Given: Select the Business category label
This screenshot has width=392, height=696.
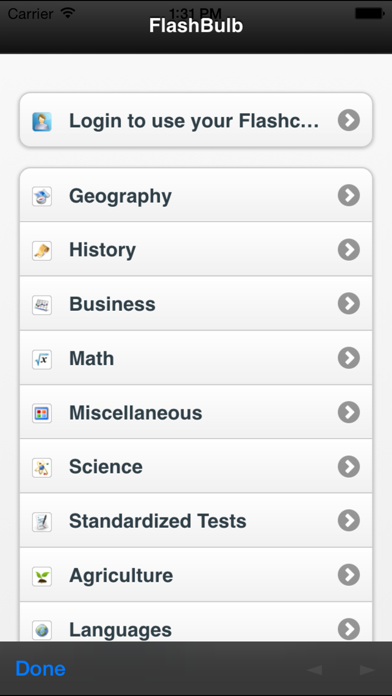Looking at the screenshot, I should (x=112, y=304).
